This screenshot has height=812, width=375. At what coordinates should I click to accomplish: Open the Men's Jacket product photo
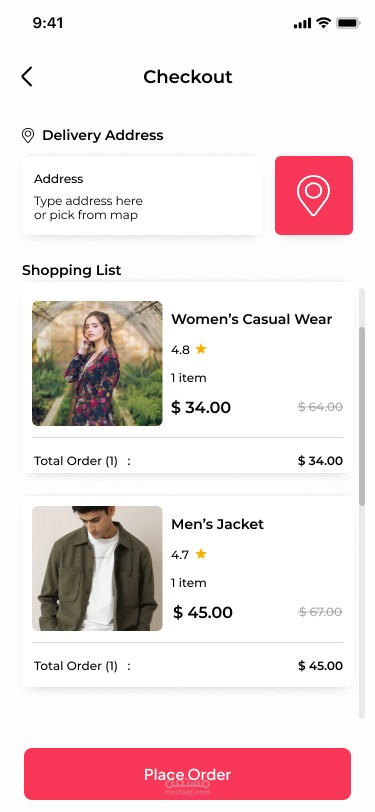(x=97, y=569)
